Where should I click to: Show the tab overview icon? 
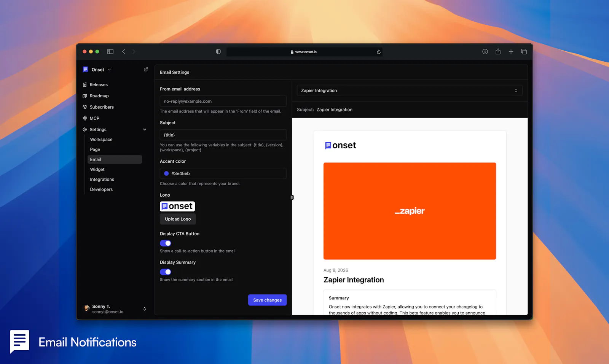[524, 52]
